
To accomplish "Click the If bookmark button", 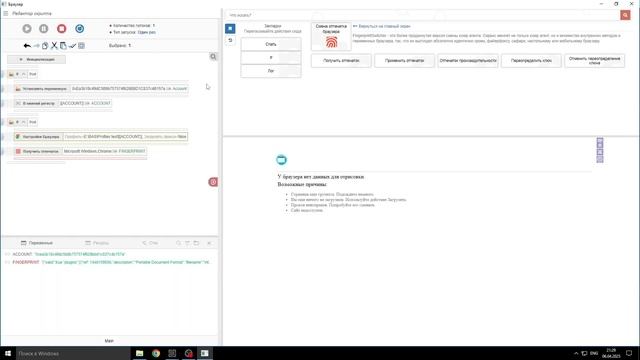I will tap(271, 58).
